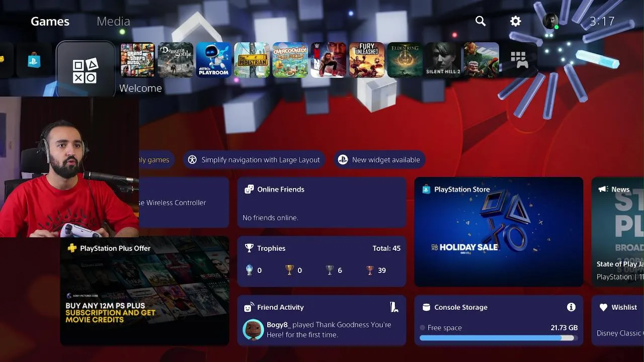
Task: Open the State of Play news card
Action: pos(618,232)
